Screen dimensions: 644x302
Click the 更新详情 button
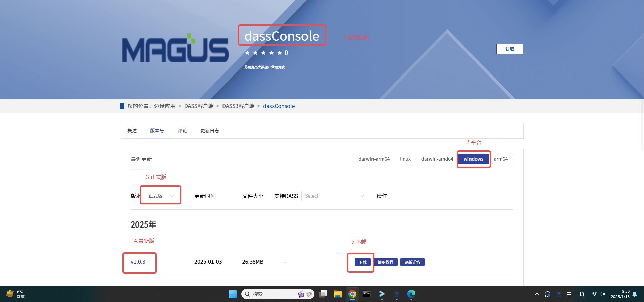coord(412,262)
